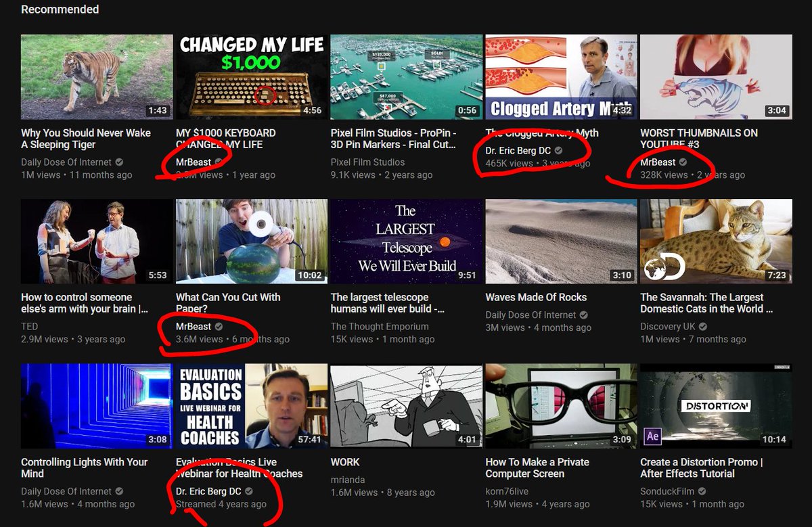Open MrBeast channel under Worst Thumbnails video

click(x=658, y=162)
